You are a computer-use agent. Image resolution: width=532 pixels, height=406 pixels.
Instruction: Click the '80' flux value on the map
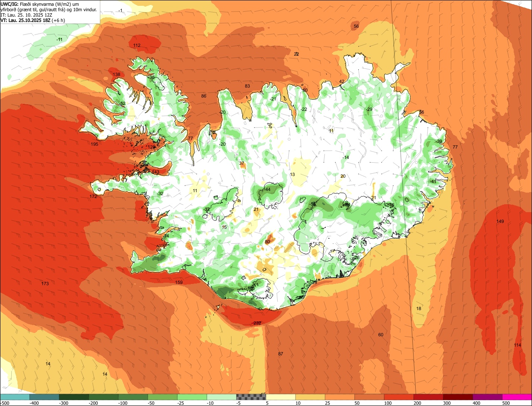[267, 242]
